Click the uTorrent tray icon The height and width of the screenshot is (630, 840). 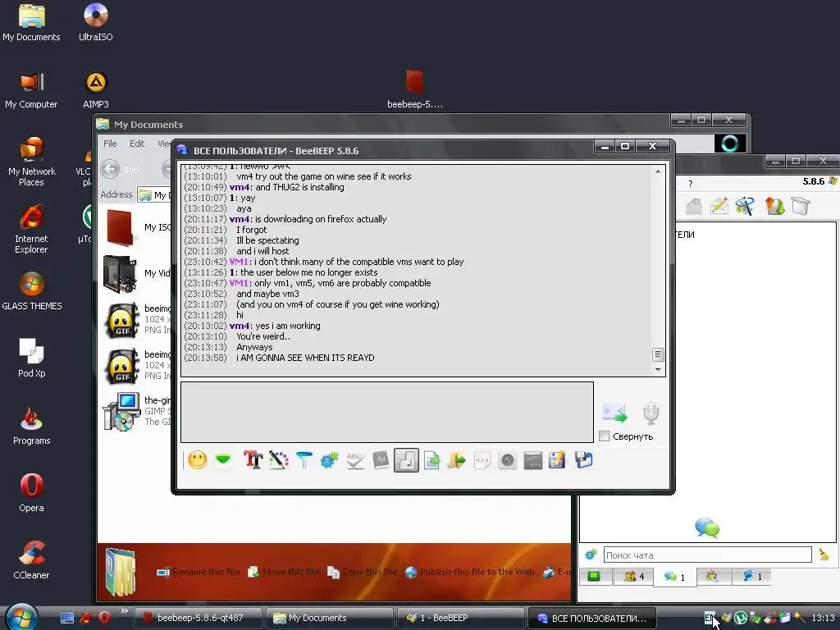click(x=741, y=618)
